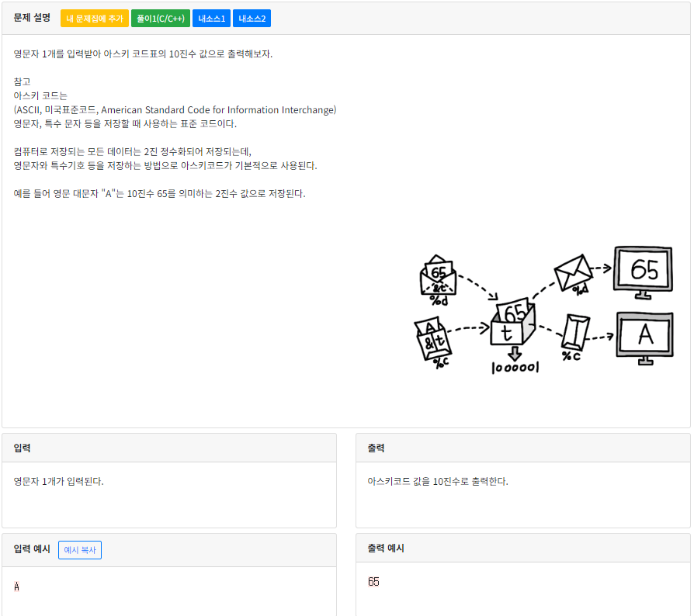Click the '입력 예시' section label
The height and width of the screenshot is (616, 694).
click(31, 549)
